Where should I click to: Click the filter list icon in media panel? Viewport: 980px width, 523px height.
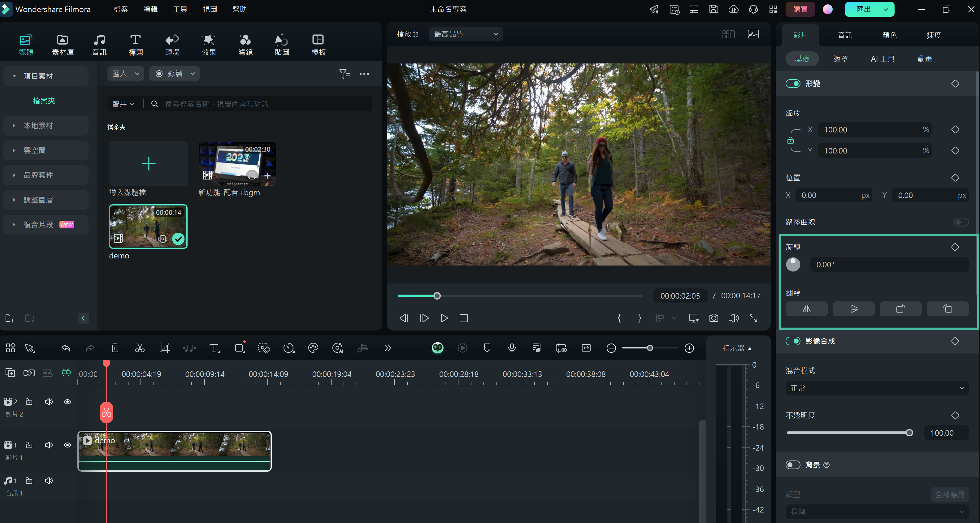pyautogui.click(x=345, y=74)
